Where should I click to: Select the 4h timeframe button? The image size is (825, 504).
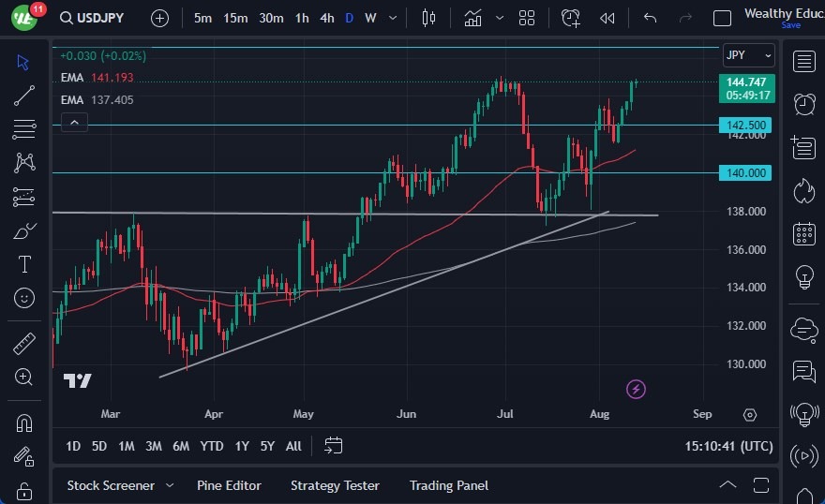(326, 18)
